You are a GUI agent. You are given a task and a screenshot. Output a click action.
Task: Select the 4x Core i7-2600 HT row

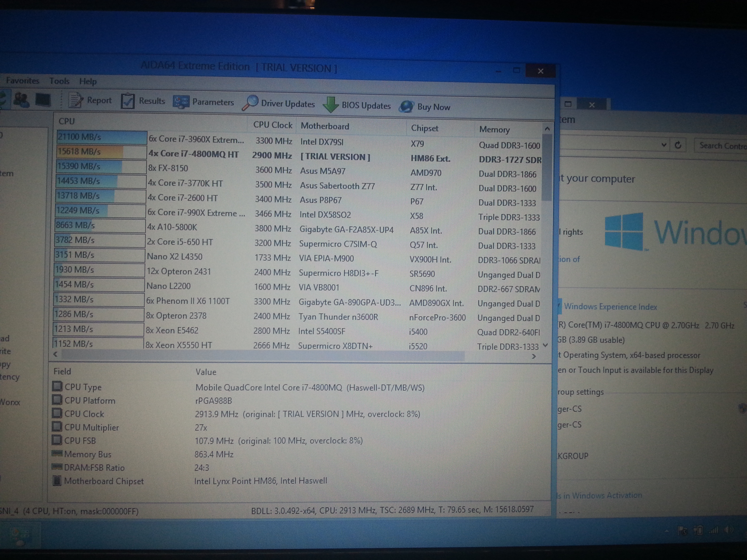(298, 199)
